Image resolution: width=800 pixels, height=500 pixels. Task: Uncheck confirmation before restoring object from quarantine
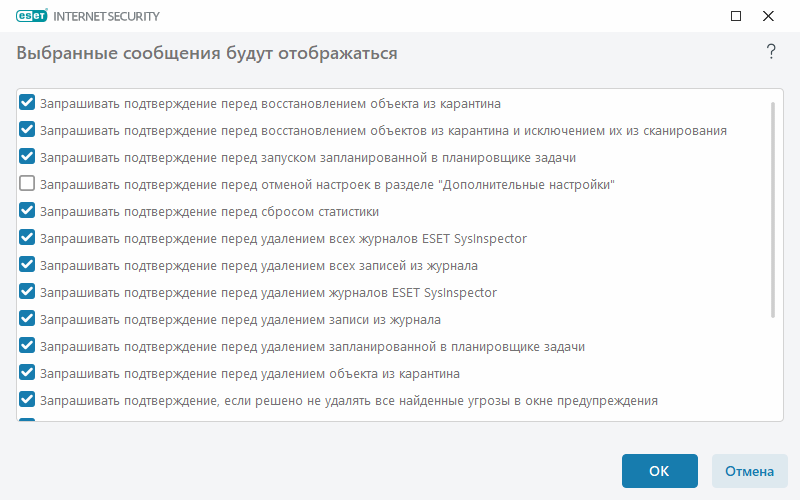click(x=27, y=103)
